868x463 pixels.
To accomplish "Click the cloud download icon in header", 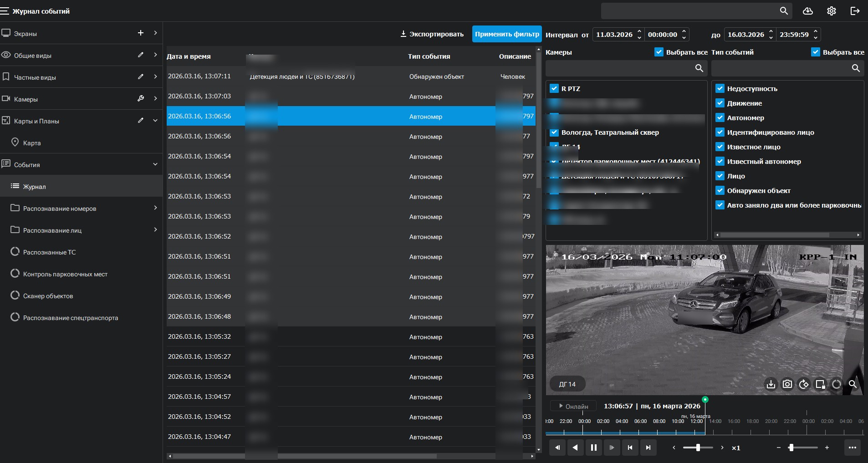I will (808, 11).
